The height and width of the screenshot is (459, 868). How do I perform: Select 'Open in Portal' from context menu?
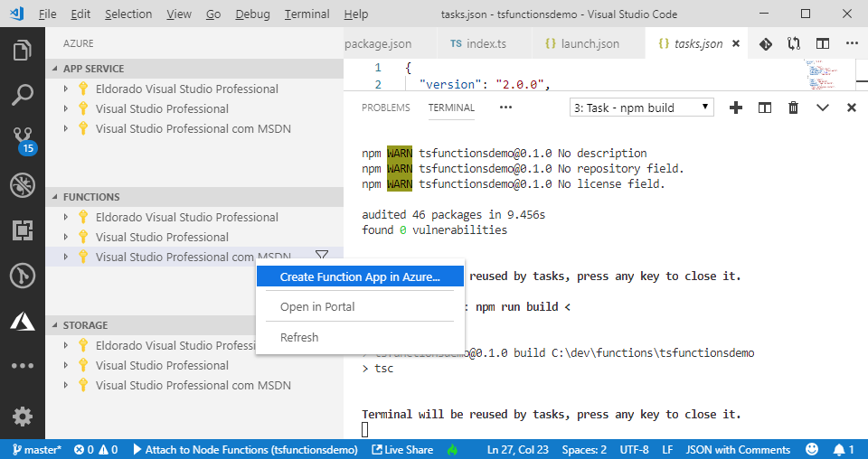pos(360,306)
